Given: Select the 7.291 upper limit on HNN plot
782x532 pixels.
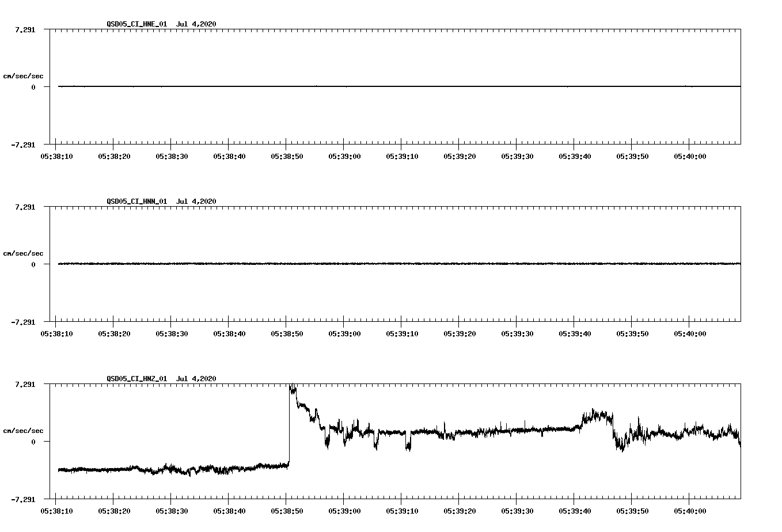Looking at the screenshot, I should pos(25,207).
